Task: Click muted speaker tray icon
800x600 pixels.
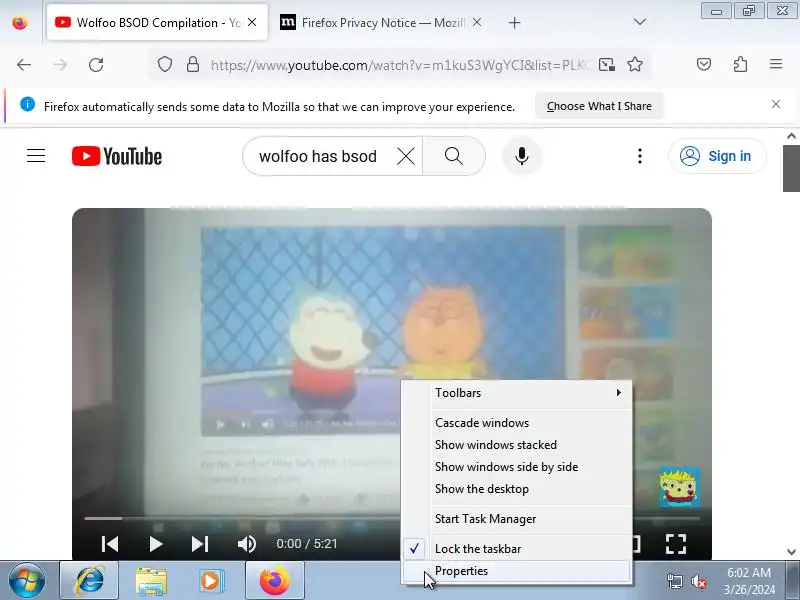Action: click(698, 581)
